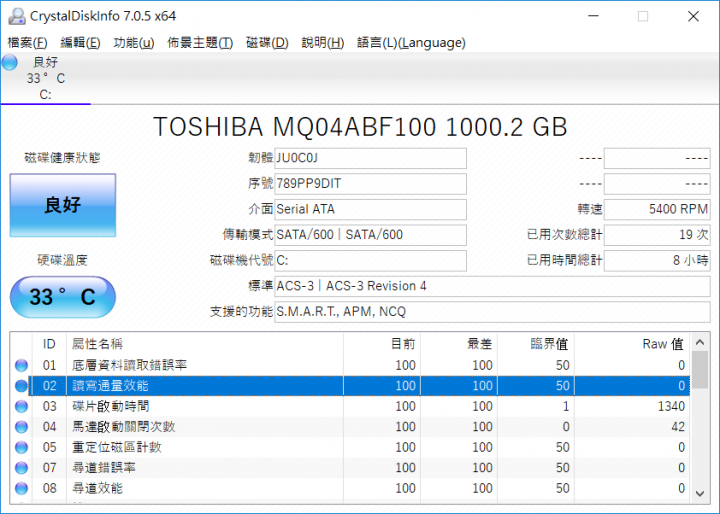
Task: Click status orb for attribute 01
Action: click(x=21, y=366)
